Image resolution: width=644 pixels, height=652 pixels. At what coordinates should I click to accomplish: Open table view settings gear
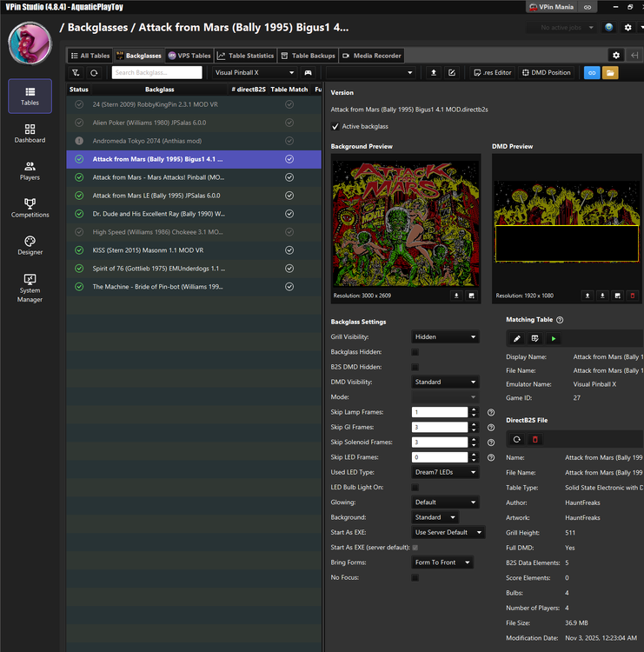[x=616, y=56]
